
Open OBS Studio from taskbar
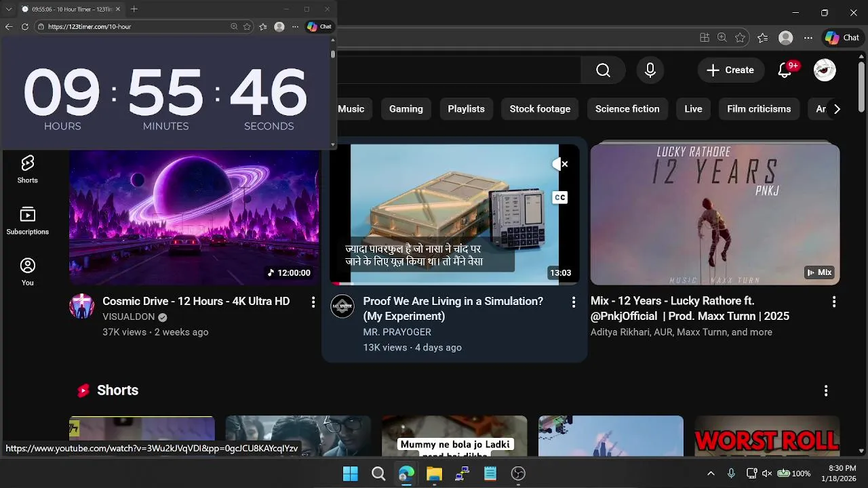coord(518,474)
